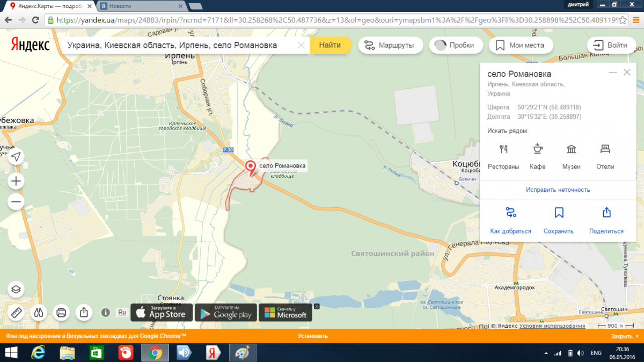This screenshot has width=644, height=362.
Task: Click Исправить неточность link
Action: tap(558, 190)
